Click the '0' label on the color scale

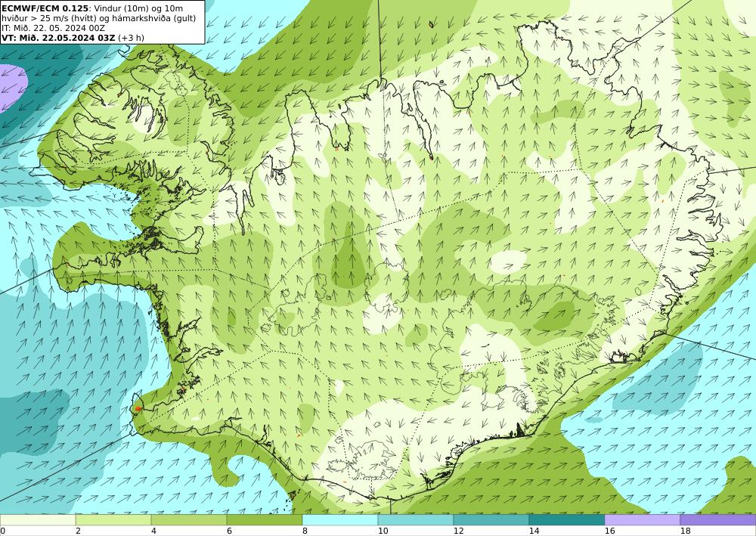[x=2, y=531]
